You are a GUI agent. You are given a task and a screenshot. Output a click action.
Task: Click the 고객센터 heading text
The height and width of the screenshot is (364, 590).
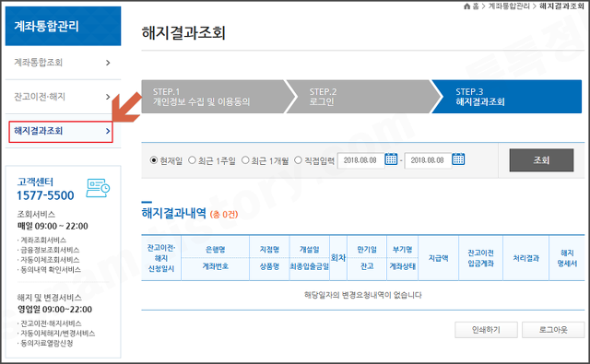tap(35, 182)
